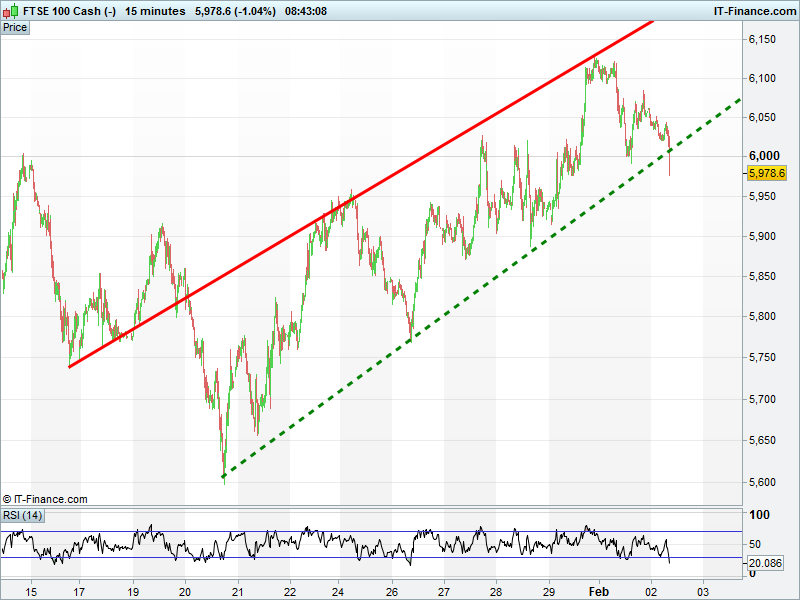Click the current price tag 5,978.6

(767, 173)
